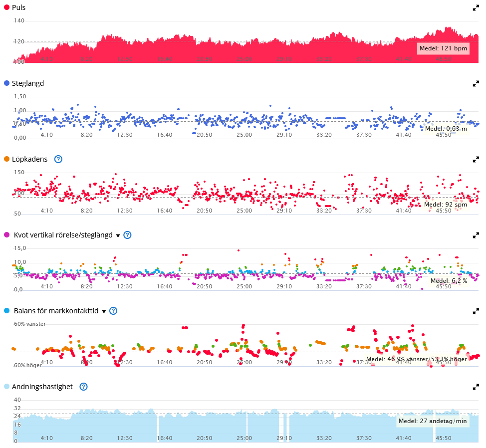Viewport: 486px width, 448px height.
Task: Open the Kvot vertikal rörelse/steglängd metric dropdown
Action: pyautogui.click(x=118, y=236)
